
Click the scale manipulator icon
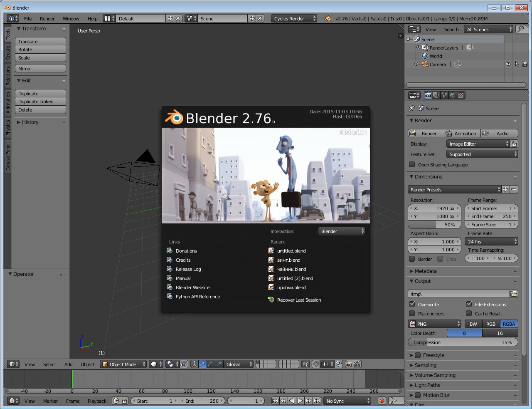click(219, 364)
